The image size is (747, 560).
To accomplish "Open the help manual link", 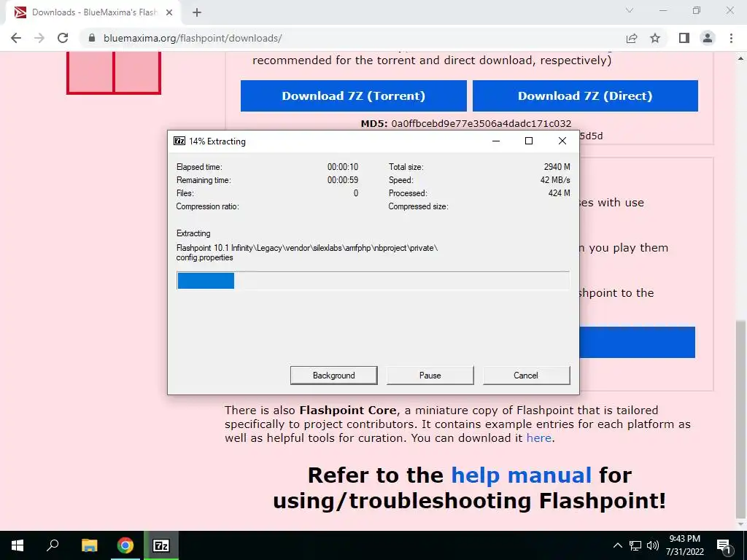I will [521, 475].
